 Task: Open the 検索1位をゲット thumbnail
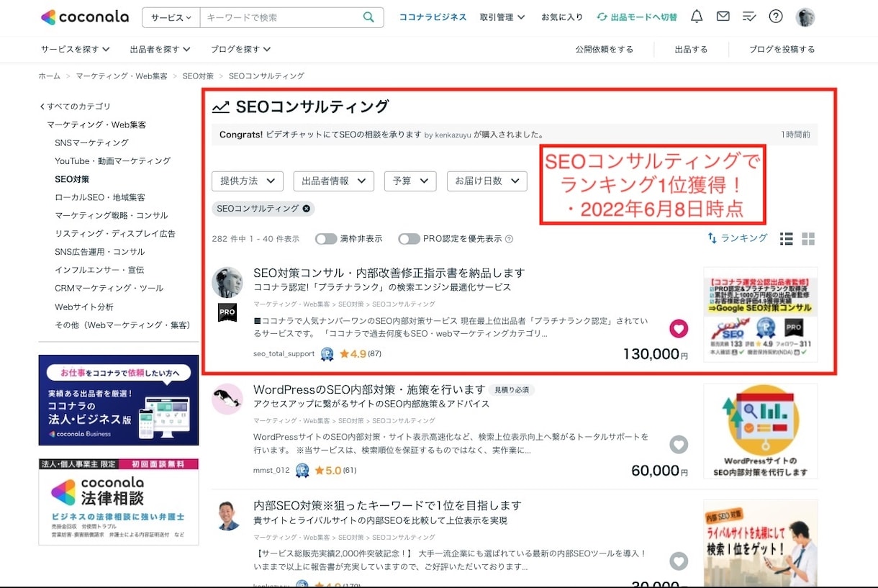click(761, 543)
